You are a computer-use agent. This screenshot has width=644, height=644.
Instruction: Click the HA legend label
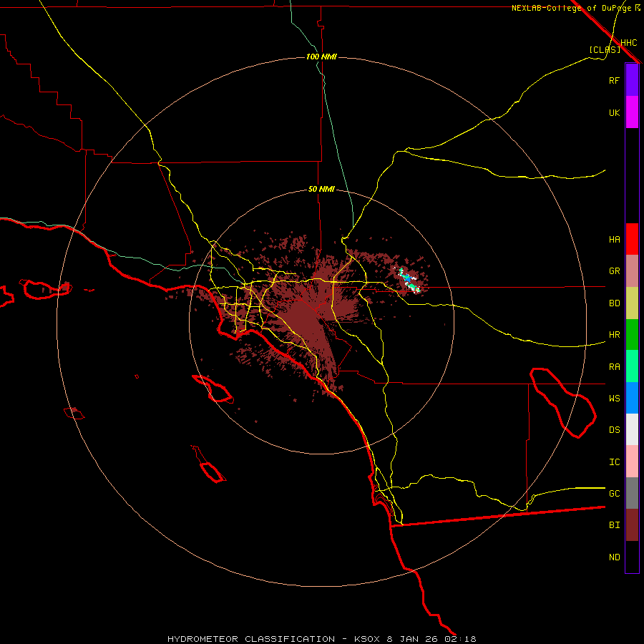(x=614, y=239)
